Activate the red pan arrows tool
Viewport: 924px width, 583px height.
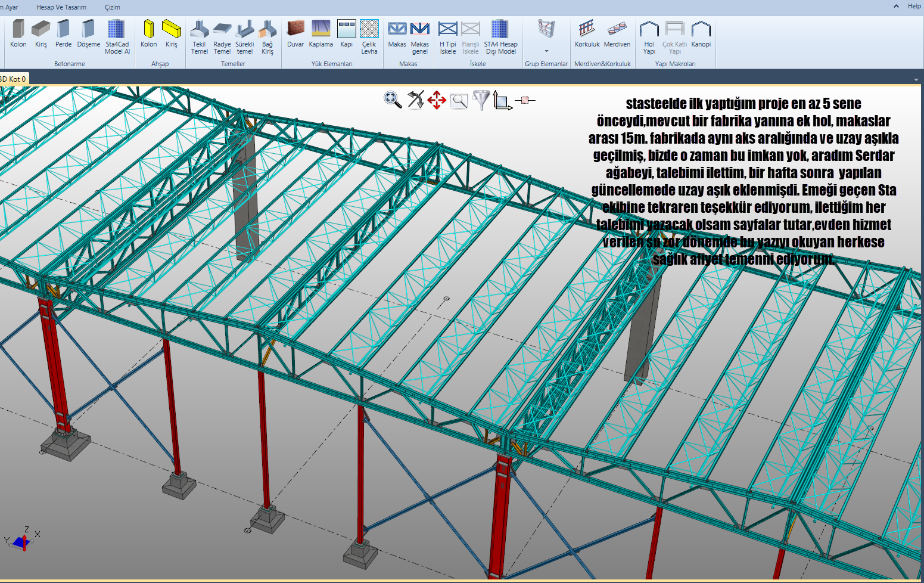(437, 100)
